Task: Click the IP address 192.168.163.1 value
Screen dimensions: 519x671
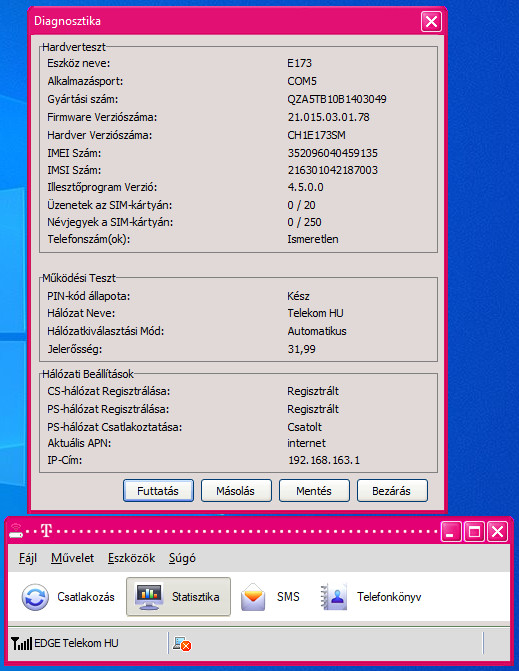Action: 324,460
